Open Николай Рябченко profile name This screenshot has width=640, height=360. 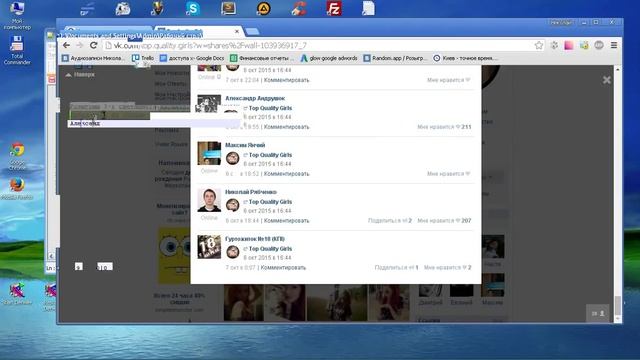click(251, 192)
